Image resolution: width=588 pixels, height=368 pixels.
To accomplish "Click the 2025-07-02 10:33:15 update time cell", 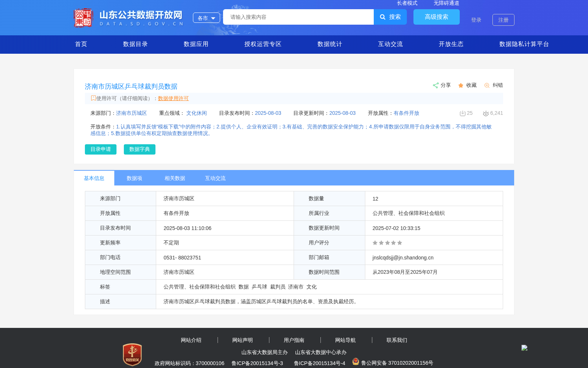I will (x=434, y=228).
